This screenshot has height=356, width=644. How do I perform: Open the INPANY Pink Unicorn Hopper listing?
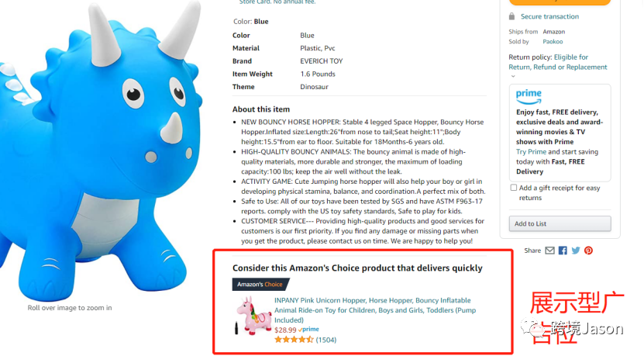[x=375, y=310]
